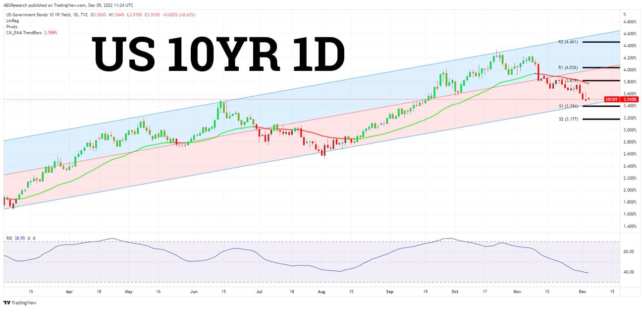Click the 4.600% price axis label

pos(630,34)
